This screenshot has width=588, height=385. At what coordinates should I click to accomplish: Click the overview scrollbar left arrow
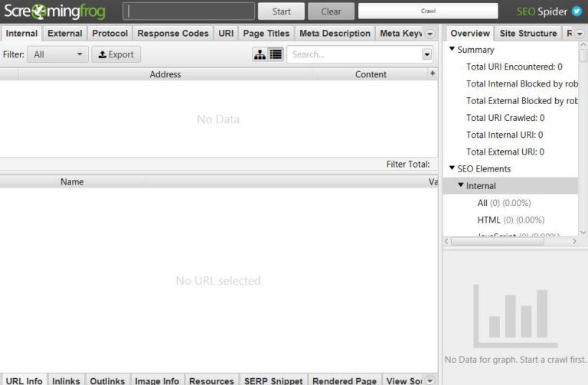coord(446,241)
